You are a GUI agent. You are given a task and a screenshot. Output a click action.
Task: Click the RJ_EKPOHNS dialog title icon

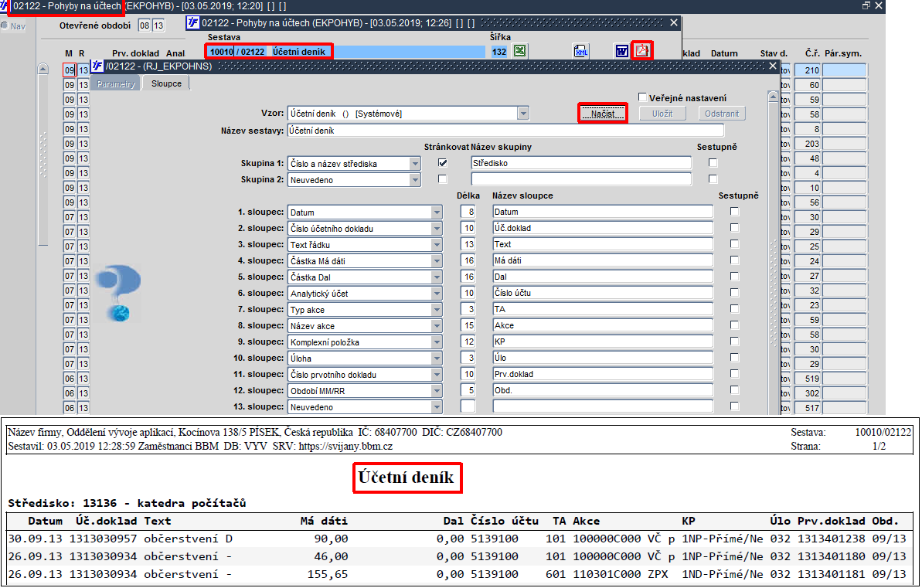click(x=97, y=66)
